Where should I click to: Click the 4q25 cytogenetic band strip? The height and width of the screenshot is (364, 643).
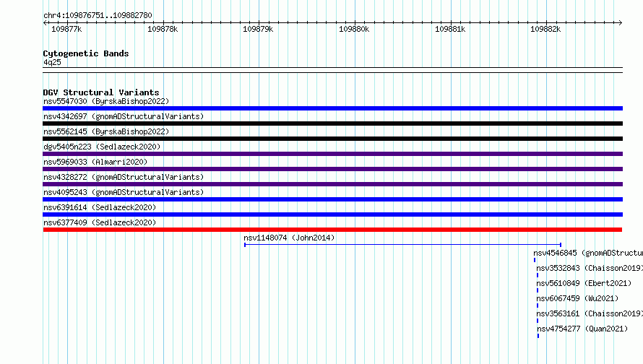332,70
